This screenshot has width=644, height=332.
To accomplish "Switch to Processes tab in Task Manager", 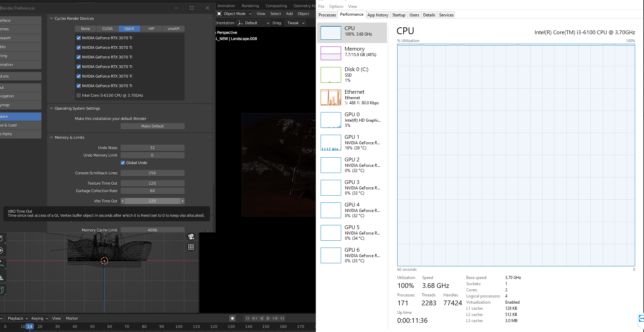I will point(327,15).
